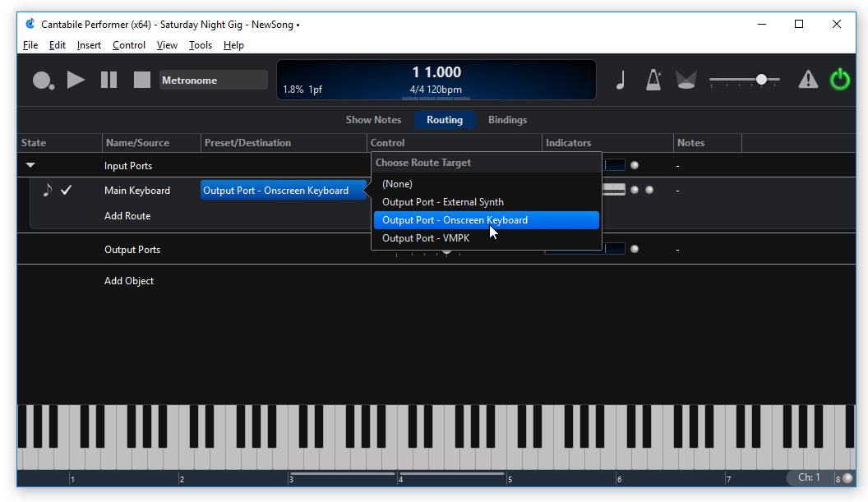
Task: Click the spotlight live mode icon
Action: click(686, 81)
